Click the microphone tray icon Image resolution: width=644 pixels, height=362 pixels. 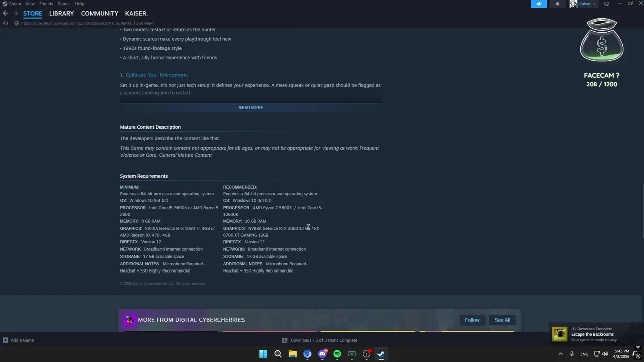click(x=572, y=354)
